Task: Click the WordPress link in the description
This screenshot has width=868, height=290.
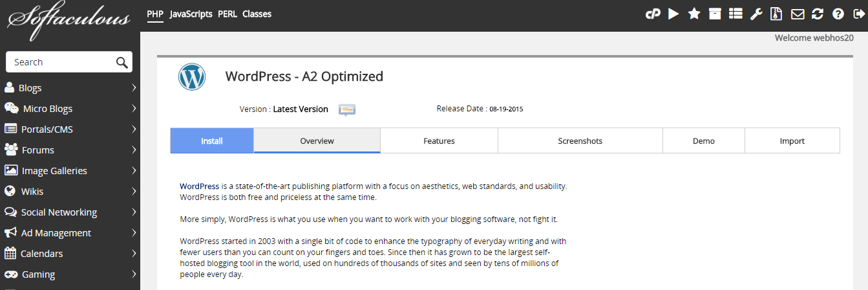Action: (x=199, y=186)
